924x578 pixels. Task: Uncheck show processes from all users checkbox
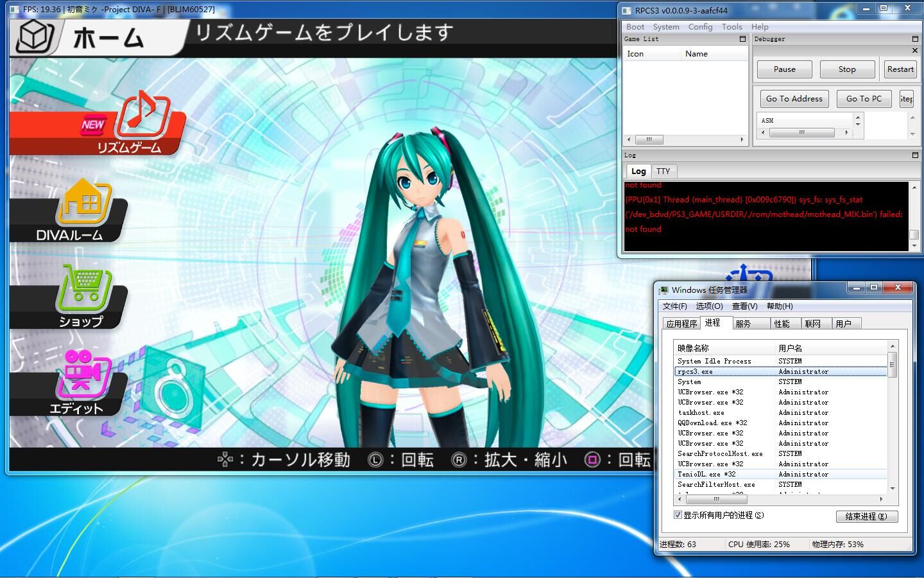click(x=678, y=515)
